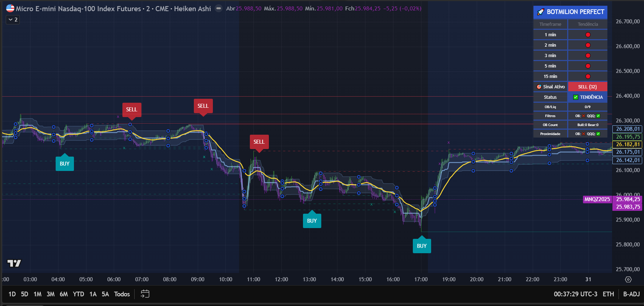Click the green TENDÊNCIA status checkbox
644x306 pixels.
click(575, 97)
